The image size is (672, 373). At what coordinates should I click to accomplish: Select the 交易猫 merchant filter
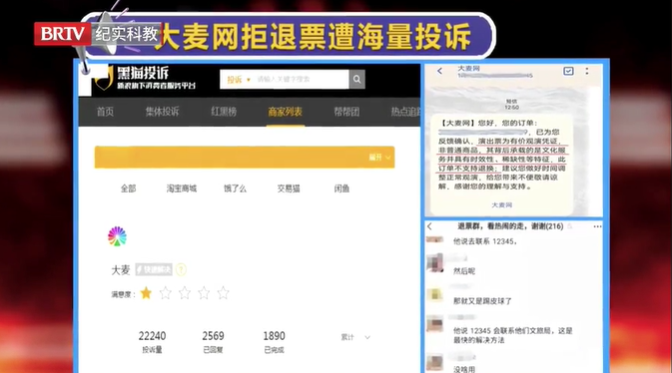coord(288,189)
